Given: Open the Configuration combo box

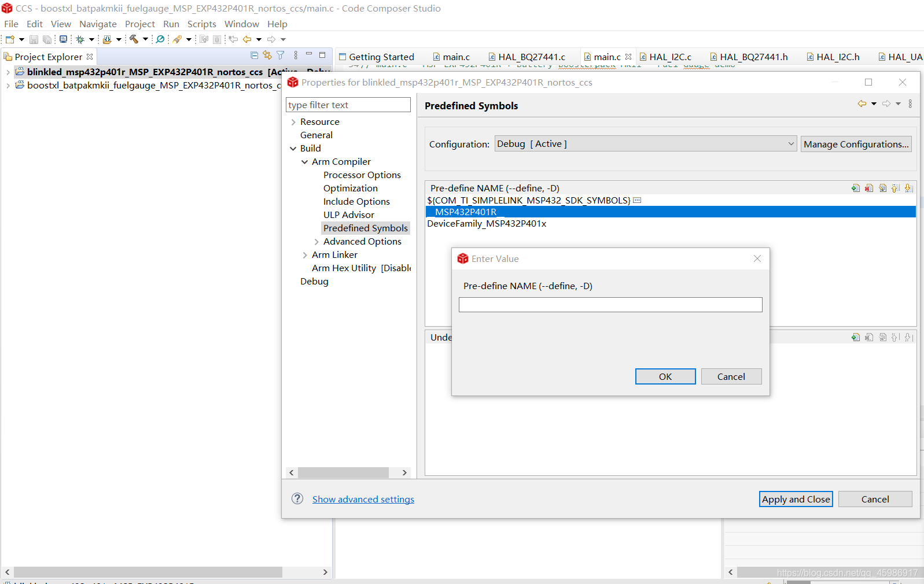Looking at the screenshot, I should 646,144.
